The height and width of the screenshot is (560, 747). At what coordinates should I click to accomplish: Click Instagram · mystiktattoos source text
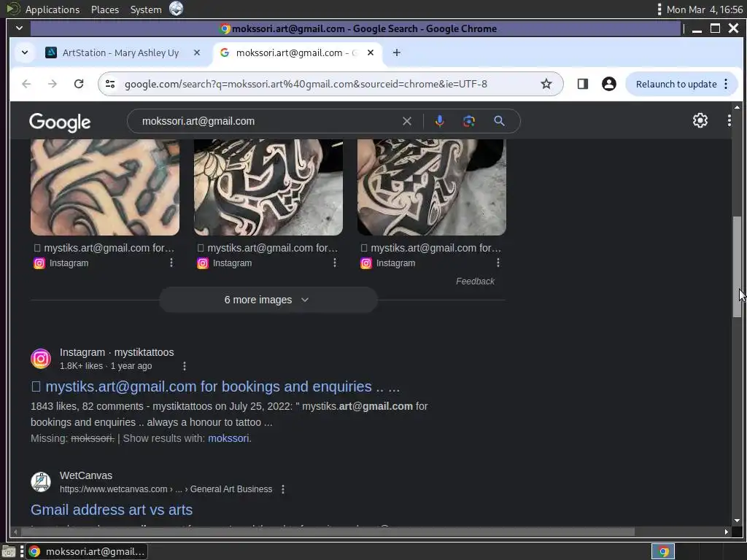[x=117, y=352]
